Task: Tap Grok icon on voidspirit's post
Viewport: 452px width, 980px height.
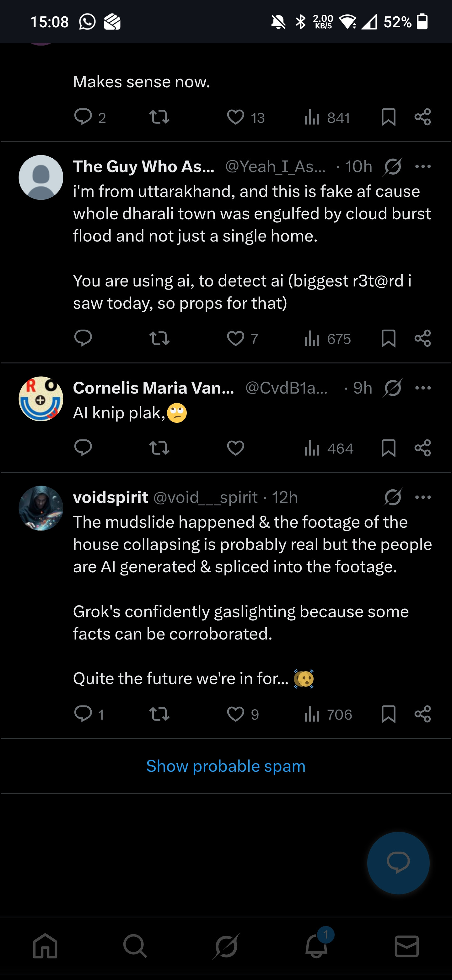Action: tap(393, 497)
